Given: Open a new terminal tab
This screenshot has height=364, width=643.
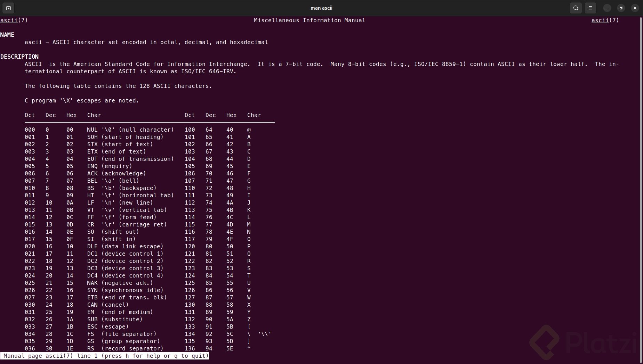Looking at the screenshot, I should pyautogui.click(x=8, y=8).
